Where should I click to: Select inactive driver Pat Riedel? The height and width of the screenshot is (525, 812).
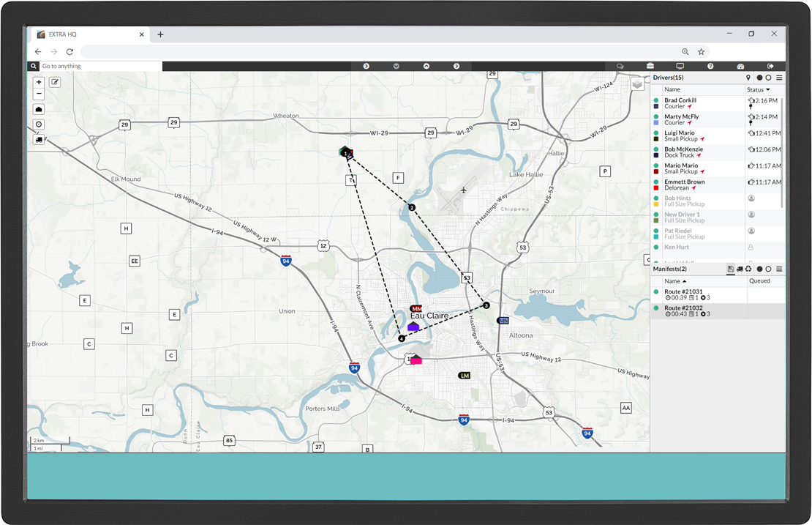(716, 234)
